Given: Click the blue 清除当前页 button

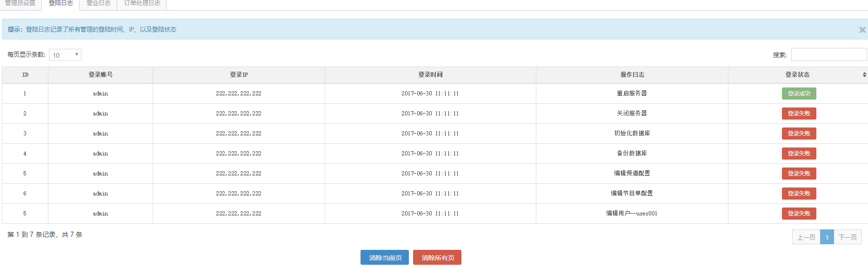Looking at the screenshot, I should [x=385, y=257].
